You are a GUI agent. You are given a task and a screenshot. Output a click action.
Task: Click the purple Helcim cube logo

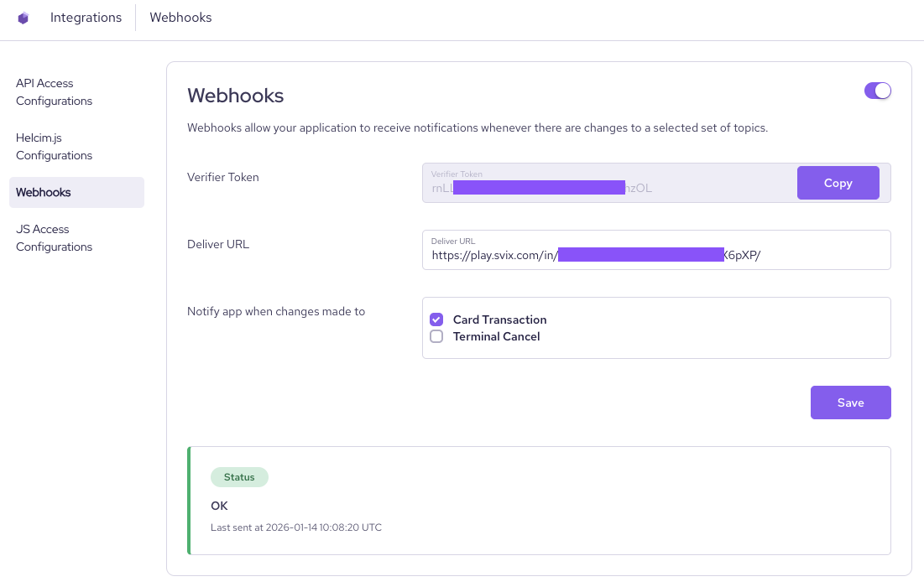tap(23, 18)
